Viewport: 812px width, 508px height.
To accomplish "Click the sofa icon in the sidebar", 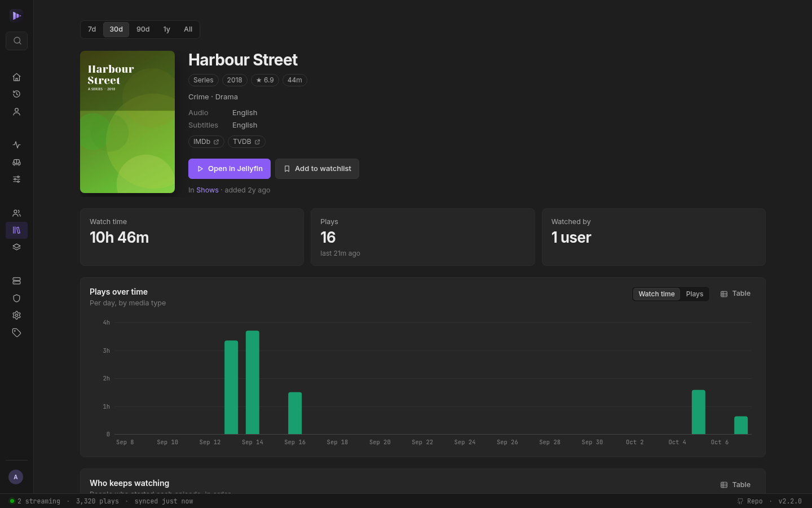I will (17, 163).
